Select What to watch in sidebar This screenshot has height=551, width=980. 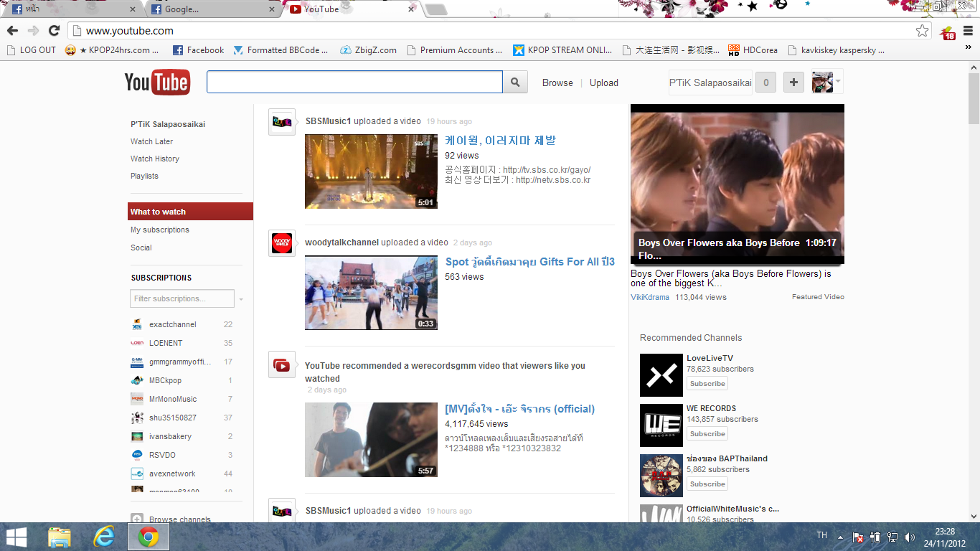coord(191,212)
